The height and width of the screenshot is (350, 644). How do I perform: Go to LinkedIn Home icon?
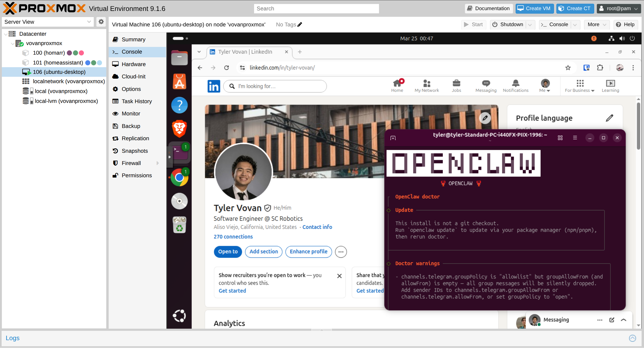click(x=397, y=86)
